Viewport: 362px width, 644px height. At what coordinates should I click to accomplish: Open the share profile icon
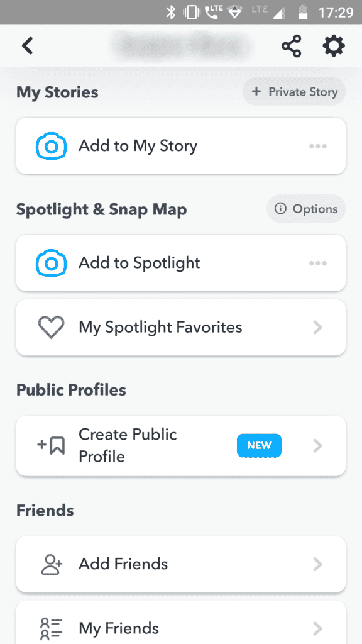[292, 45]
